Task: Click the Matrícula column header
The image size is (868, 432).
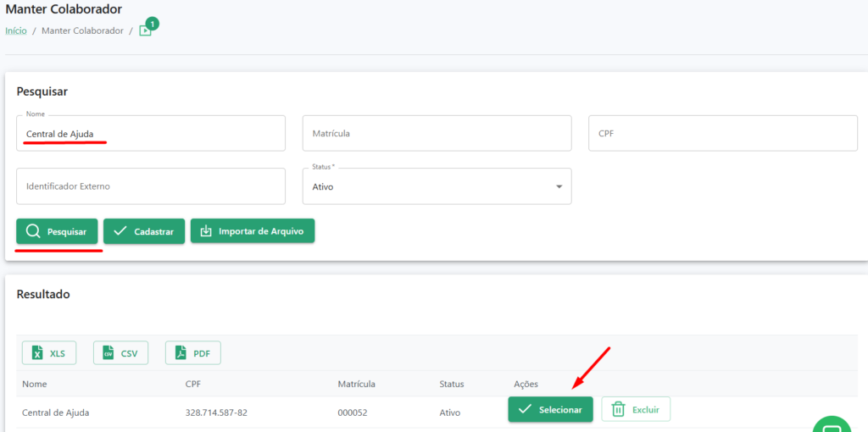Action: [357, 384]
